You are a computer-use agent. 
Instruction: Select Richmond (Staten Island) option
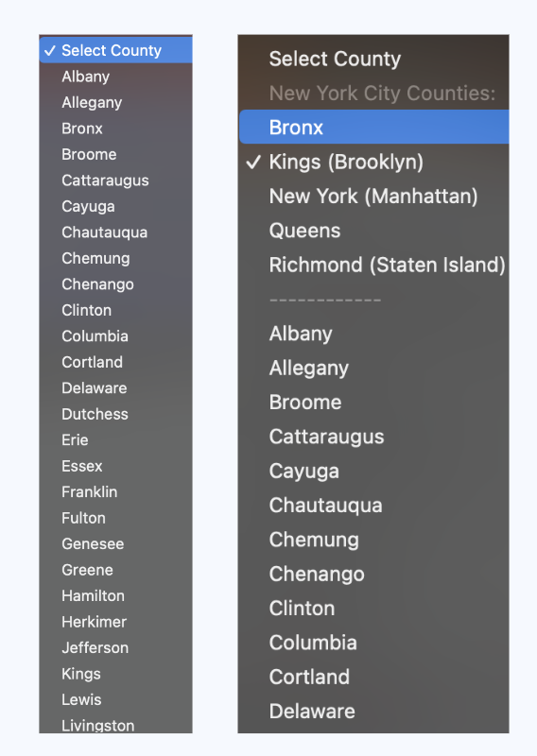374,265
